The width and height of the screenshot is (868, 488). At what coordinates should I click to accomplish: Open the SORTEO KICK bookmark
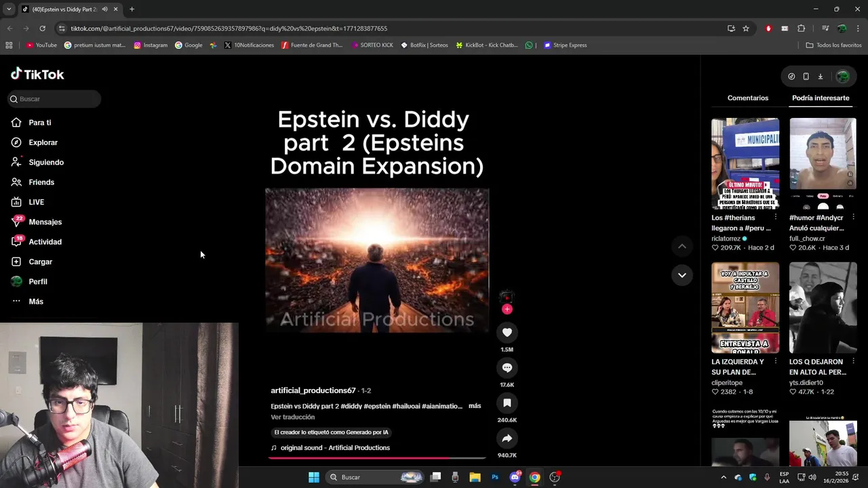click(372, 45)
